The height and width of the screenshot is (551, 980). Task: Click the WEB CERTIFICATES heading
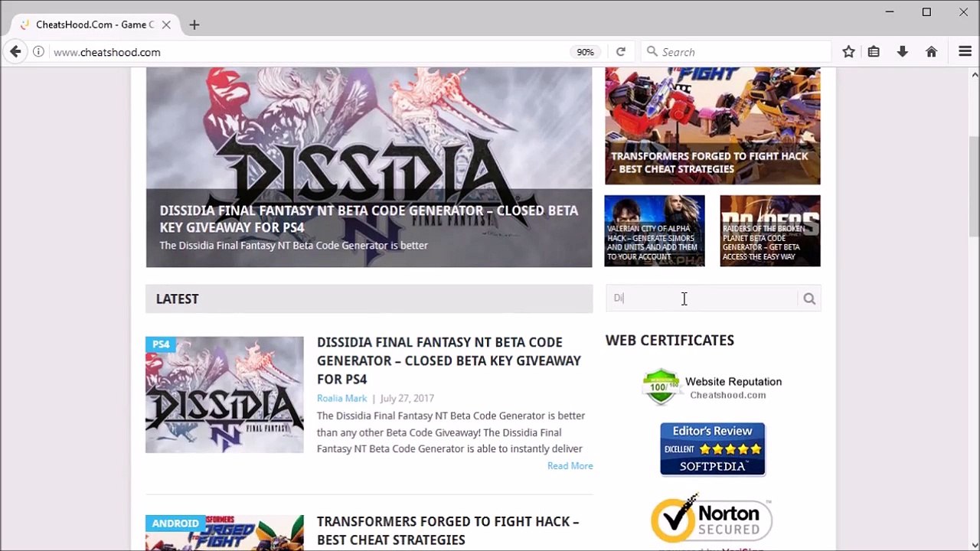670,340
